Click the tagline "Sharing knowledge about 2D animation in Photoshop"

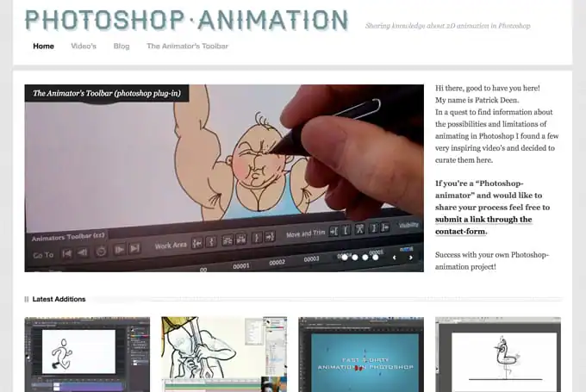[448, 26]
